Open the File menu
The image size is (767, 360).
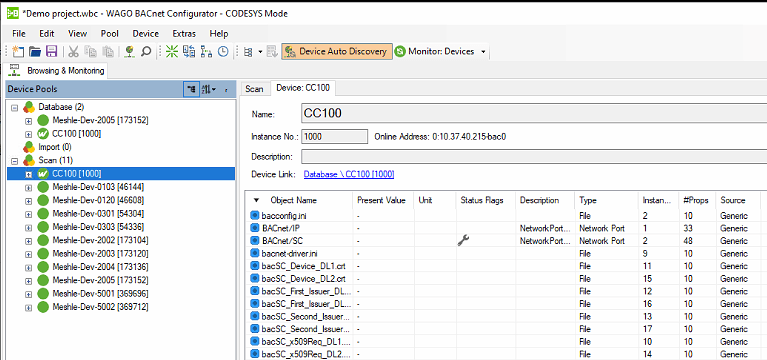coord(19,34)
